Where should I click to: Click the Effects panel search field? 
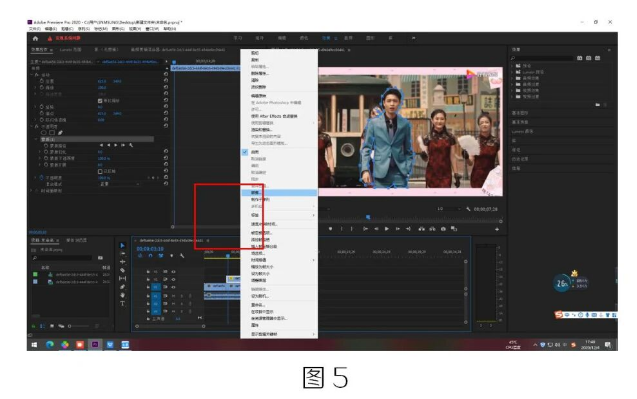point(542,58)
